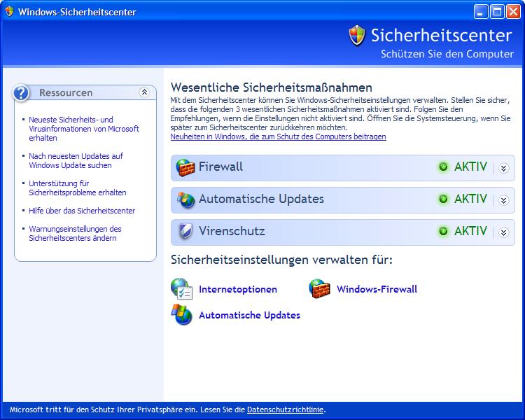Click the Automatische Updates Windows-flag icon at bottom
The image size is (525, 420).
pos(182,314)
